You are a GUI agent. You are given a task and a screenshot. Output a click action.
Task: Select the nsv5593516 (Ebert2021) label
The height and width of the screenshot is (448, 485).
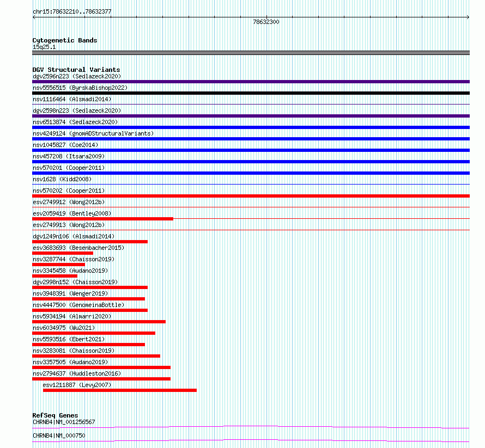coord(69,339)
